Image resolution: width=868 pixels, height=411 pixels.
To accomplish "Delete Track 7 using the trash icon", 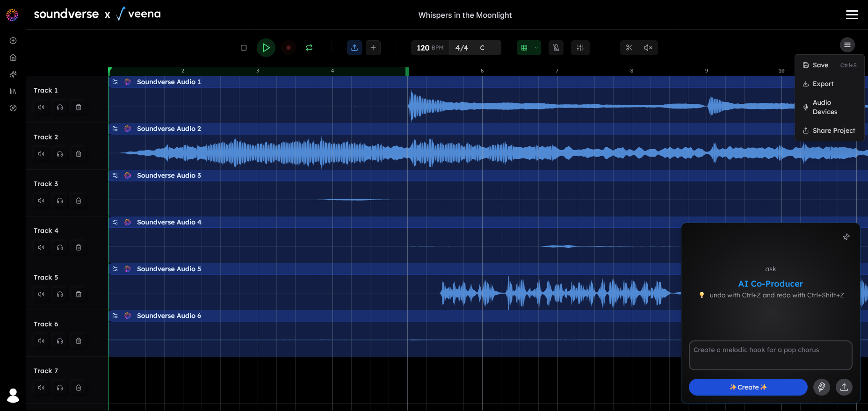I will [79, 388].
